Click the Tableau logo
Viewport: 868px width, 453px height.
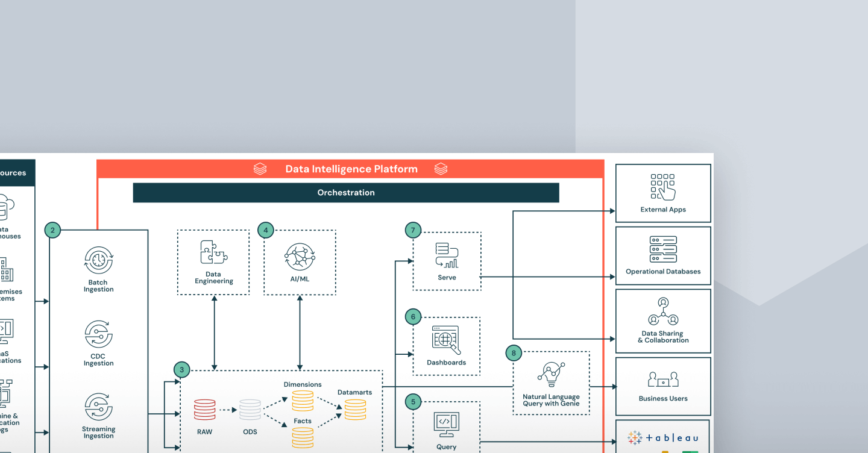click(x=662, y=438)
